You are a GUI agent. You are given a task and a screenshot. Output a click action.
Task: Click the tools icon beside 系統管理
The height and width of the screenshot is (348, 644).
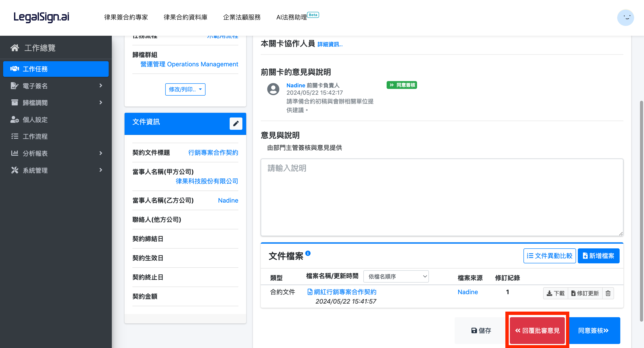[x=15, y=170]
